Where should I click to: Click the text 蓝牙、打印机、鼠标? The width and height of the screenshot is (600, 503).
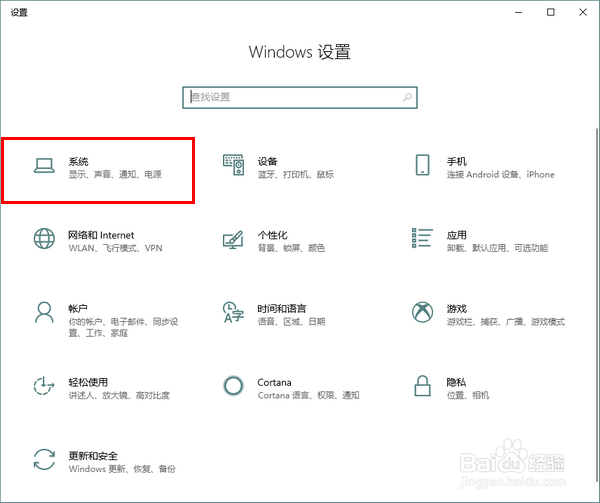296,174
